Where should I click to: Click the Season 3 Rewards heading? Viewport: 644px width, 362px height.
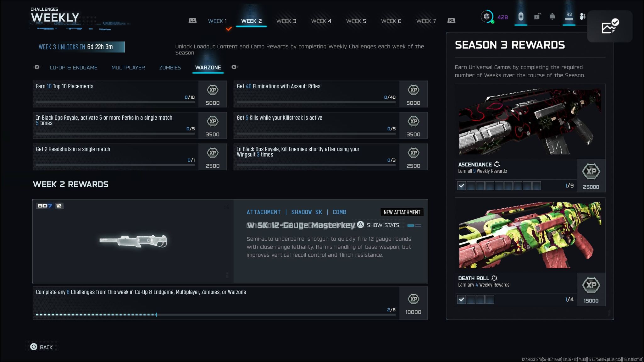coord(510,45)
